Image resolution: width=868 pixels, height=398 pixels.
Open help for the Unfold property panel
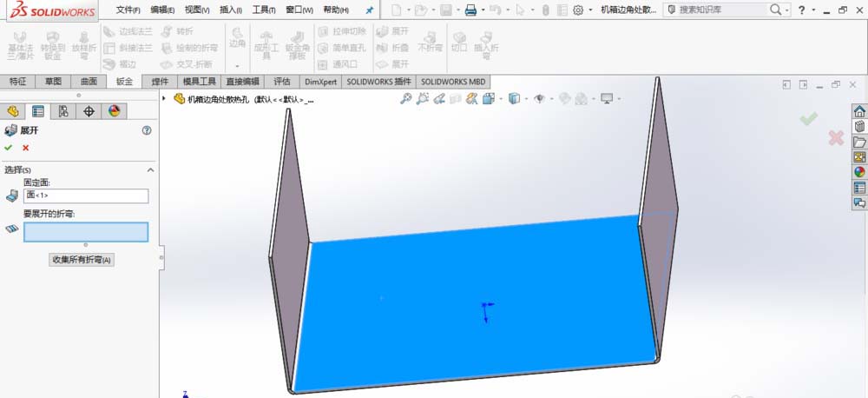147,130
